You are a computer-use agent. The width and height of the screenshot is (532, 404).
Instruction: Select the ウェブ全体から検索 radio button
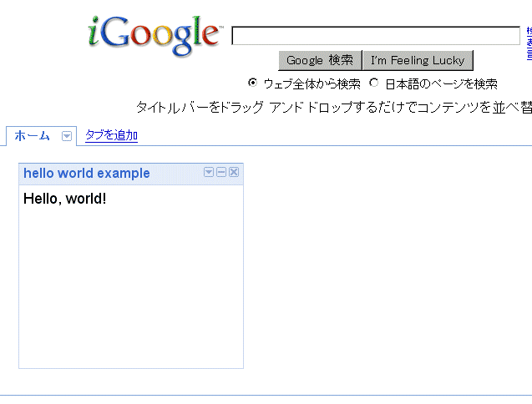(x=252, y=83)
